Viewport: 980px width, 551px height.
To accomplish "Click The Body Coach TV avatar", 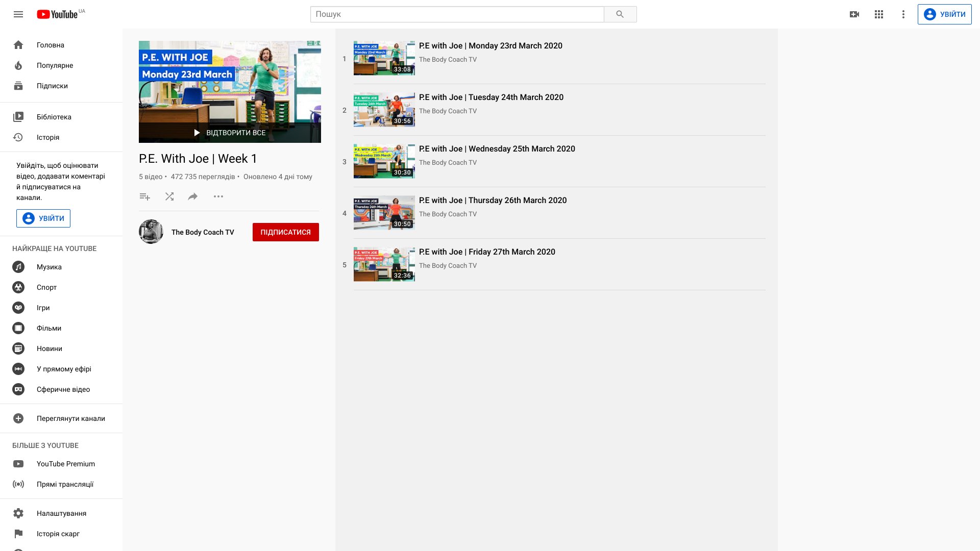I will pyautogui.click(x=151, y=232).
